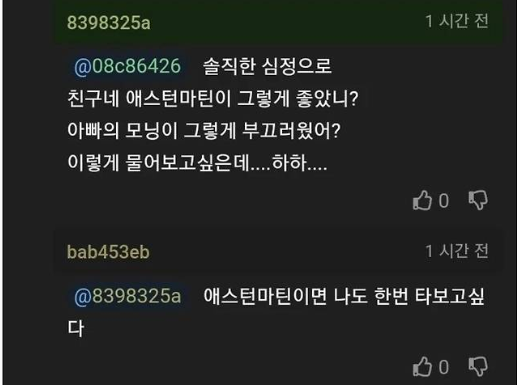Like bab453eb's Aston Martin reply
The image size is (517, 385).
422,366
